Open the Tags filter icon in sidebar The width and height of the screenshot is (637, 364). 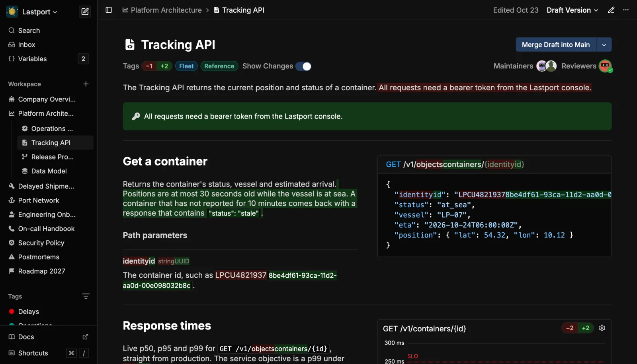[86, 296]
